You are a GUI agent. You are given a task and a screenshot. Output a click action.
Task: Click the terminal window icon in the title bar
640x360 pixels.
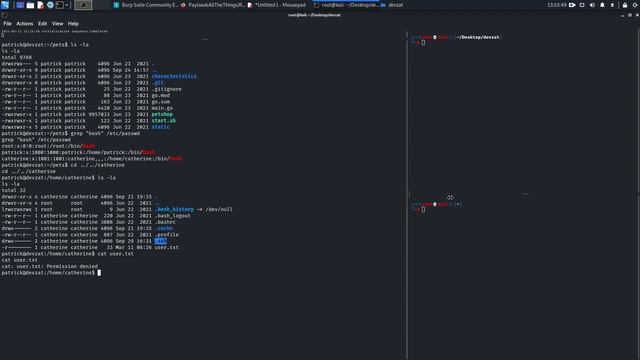tap(4, 15)
